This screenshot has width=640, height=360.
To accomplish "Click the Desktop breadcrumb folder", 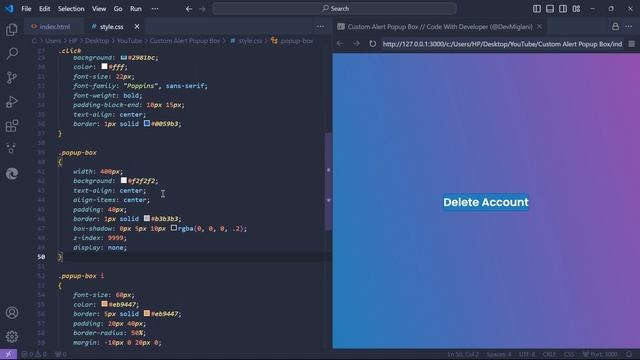I will 97,41.
